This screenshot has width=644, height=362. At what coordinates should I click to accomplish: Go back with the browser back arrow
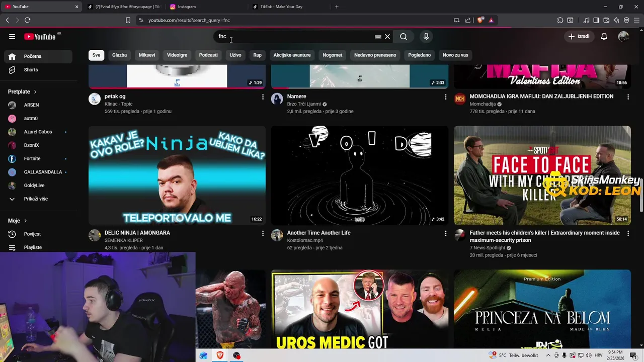click(7, 20)
